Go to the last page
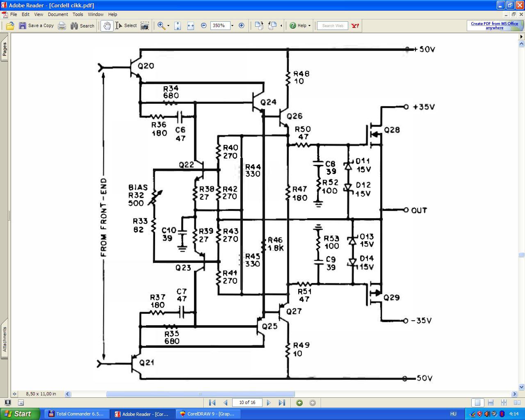Image resolution: width=525 pixels, height=420 pixels. point(282,403)
